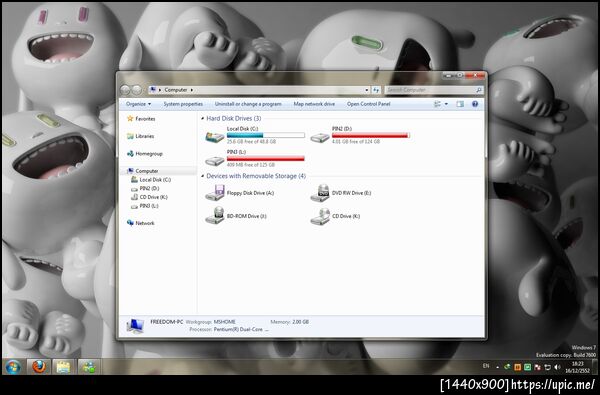Screen dimensions: 600x395
Task: Collapse the Hard Disk Drives group
Action: 202,119
